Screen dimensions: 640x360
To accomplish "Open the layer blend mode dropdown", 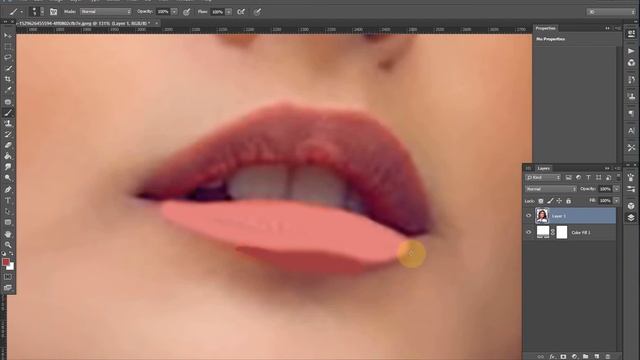I will [551, 189].
